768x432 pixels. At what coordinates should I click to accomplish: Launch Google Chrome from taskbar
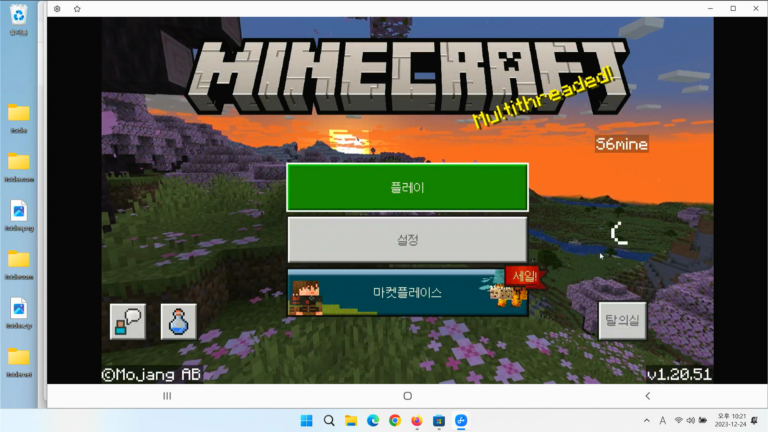click(x=395, y=421)
